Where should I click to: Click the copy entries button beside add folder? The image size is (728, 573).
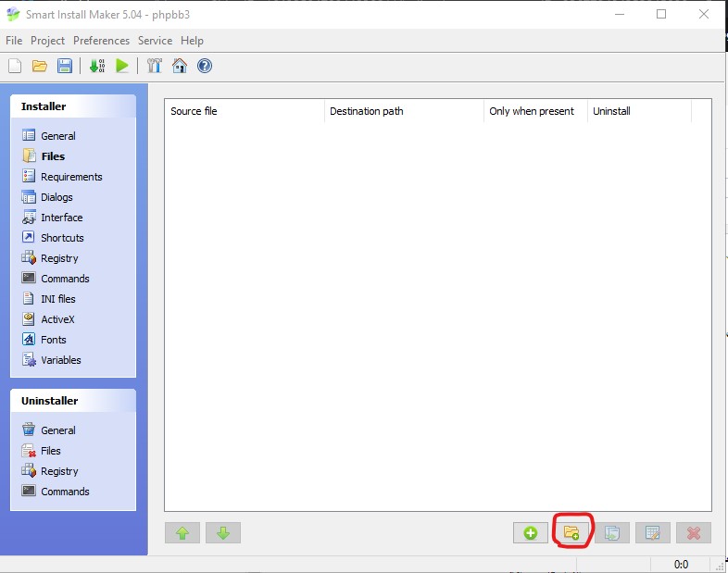[612, 532]
